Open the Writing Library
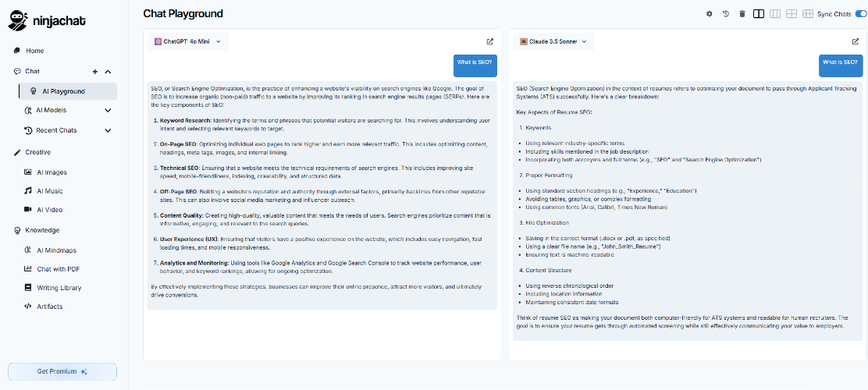Image resolution: width=868 pixels, height=390 pixels. 59,289
